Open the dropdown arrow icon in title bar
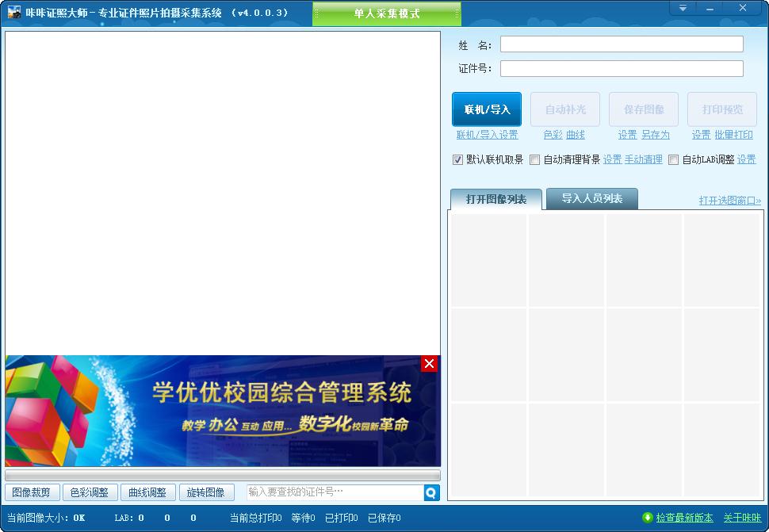 point(682,7)
